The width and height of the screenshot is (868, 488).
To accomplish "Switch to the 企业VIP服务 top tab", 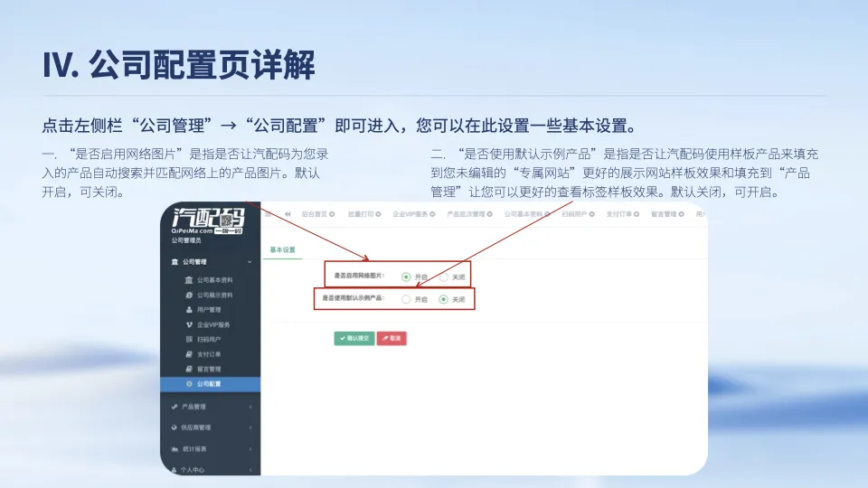I will [x=410, y=214].
